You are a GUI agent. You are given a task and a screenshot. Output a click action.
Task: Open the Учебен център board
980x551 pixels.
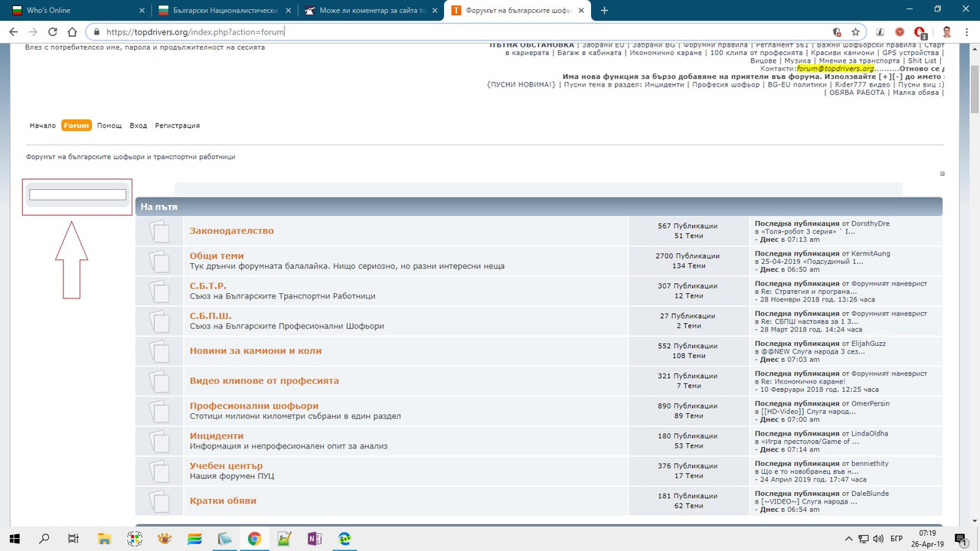click(x=226, y=465)
